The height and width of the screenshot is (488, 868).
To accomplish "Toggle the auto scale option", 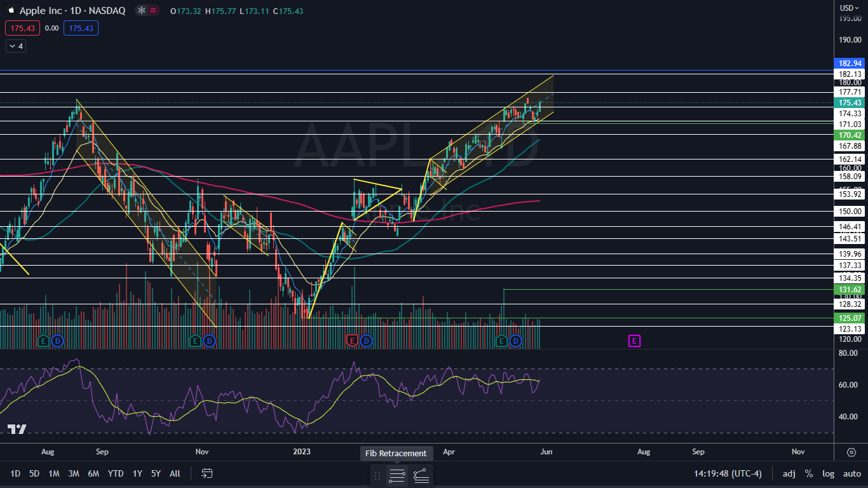I will point(851,473).
